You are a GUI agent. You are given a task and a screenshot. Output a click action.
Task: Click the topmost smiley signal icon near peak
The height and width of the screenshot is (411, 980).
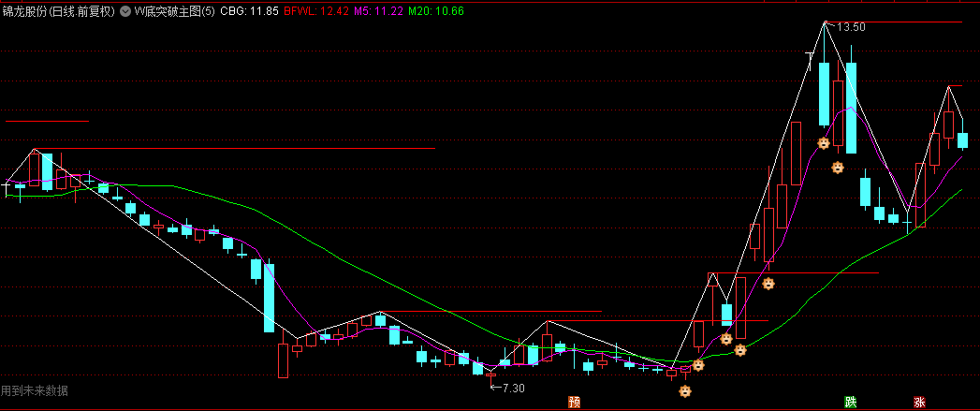(x=824, y=143)
